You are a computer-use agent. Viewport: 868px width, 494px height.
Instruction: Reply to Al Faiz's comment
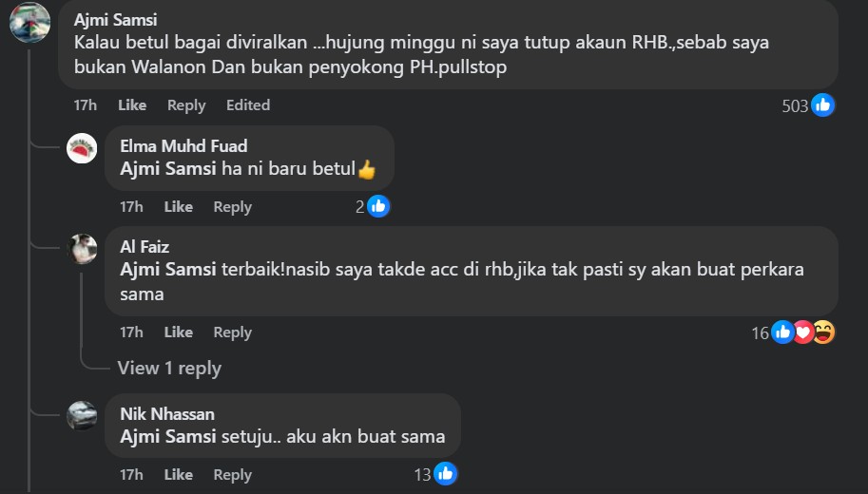pyautogui.click(x=233, y=332)
